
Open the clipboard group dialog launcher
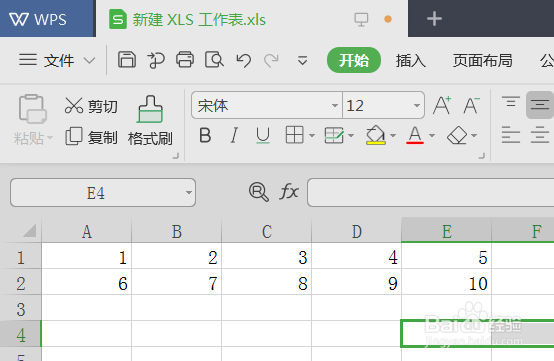click(176, 156)
